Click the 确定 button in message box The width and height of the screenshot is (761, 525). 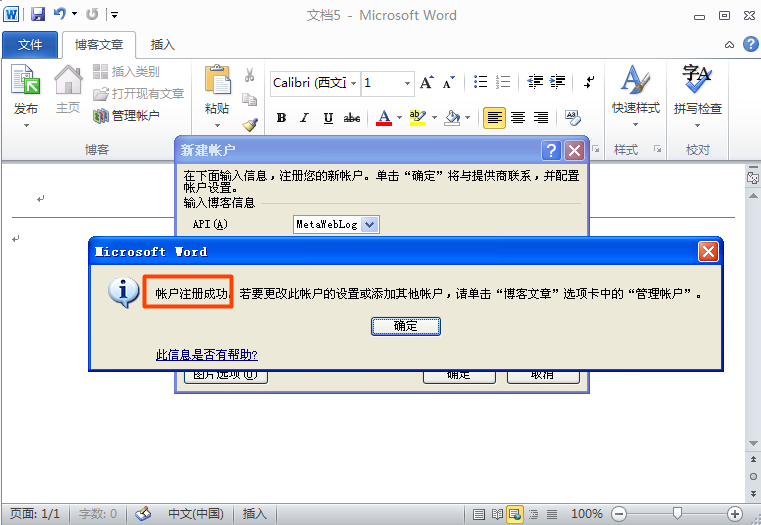[405, 326]
